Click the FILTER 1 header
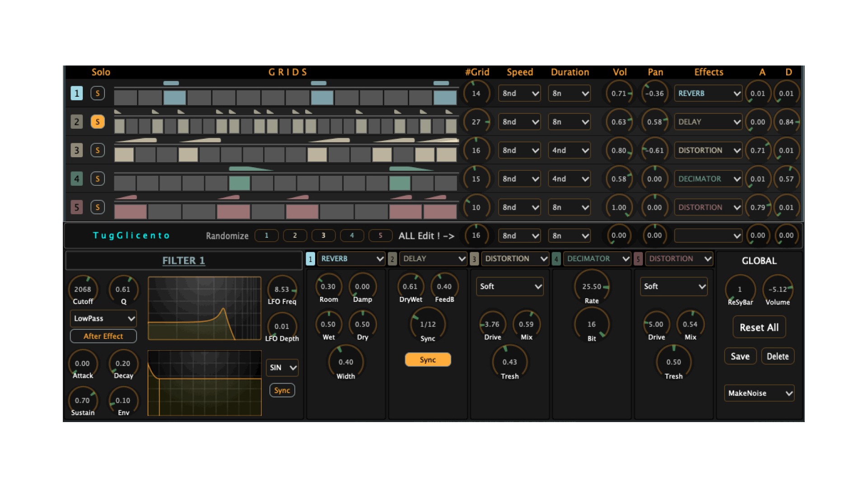 point(184,260)
